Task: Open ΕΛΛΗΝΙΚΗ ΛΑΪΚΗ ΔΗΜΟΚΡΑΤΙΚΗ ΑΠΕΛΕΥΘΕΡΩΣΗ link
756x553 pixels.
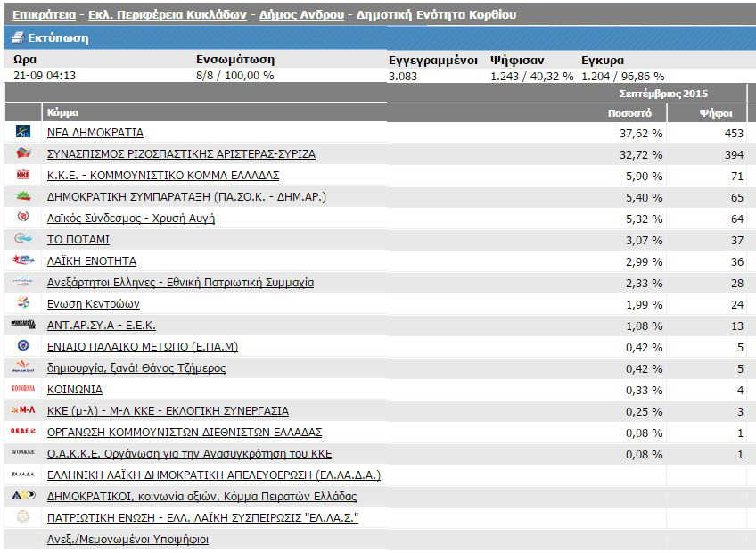Action: 214,475
